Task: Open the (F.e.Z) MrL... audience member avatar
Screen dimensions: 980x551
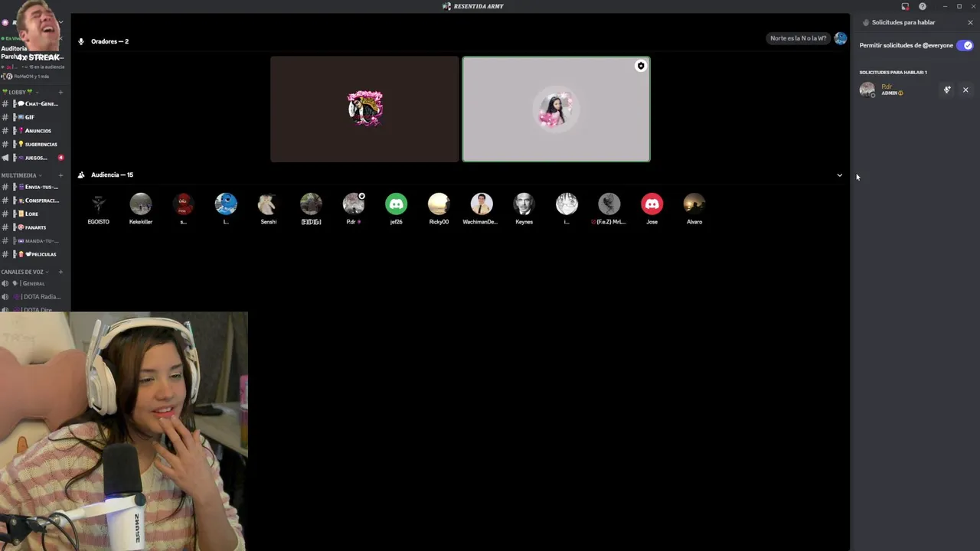Action: pos(609,204)
